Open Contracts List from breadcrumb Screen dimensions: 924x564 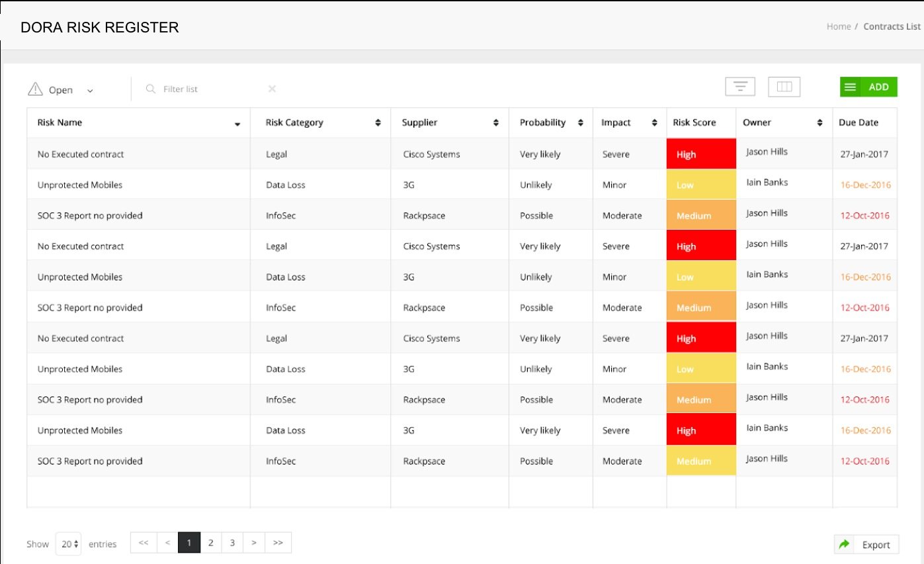(892, 26)
